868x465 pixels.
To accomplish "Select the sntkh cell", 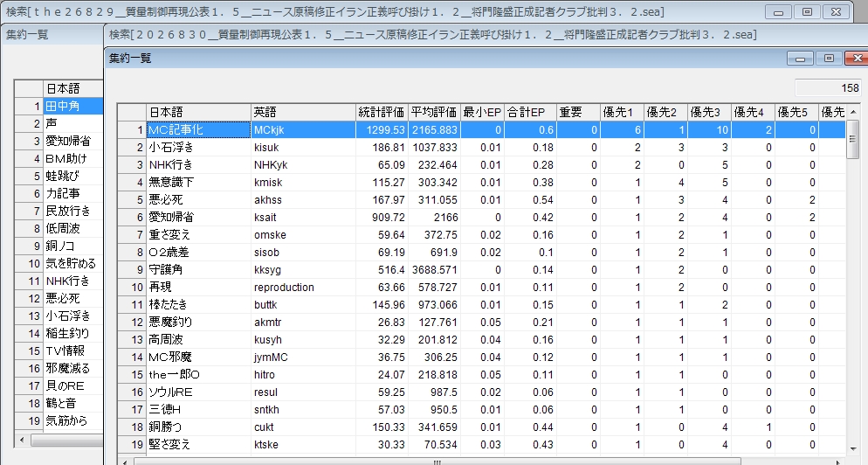I will (303, 409).
